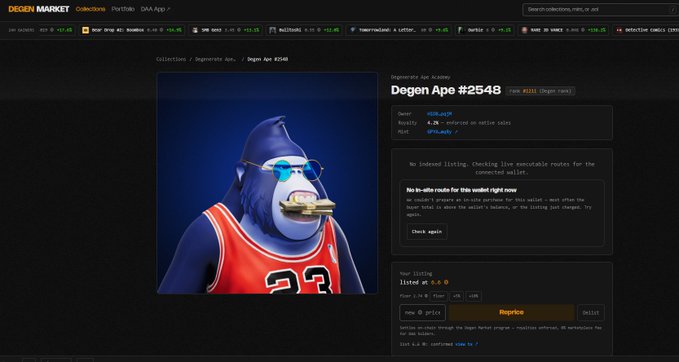Open Bulltoshi ticker name

290,30
